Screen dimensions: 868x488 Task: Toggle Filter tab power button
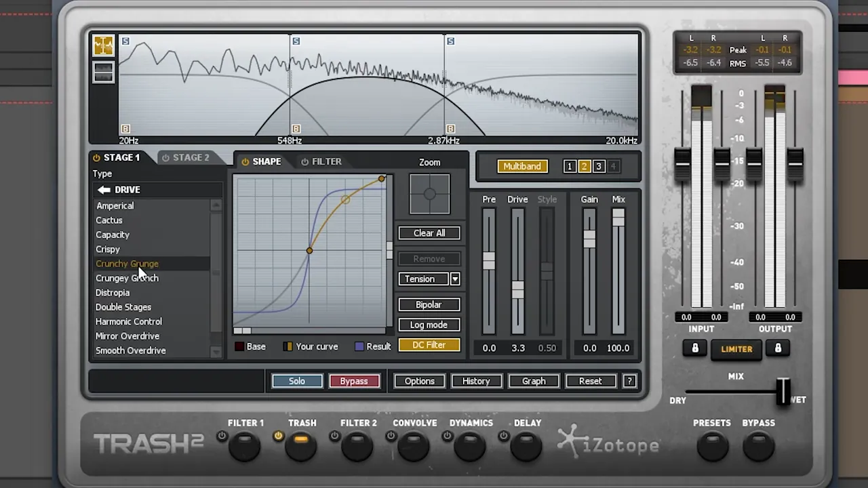coord(305,162)
